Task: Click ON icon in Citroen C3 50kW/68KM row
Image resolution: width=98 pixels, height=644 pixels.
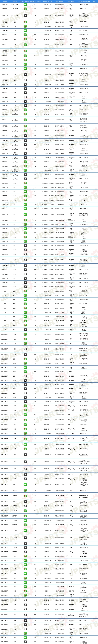Action: [x=25, y=74]
